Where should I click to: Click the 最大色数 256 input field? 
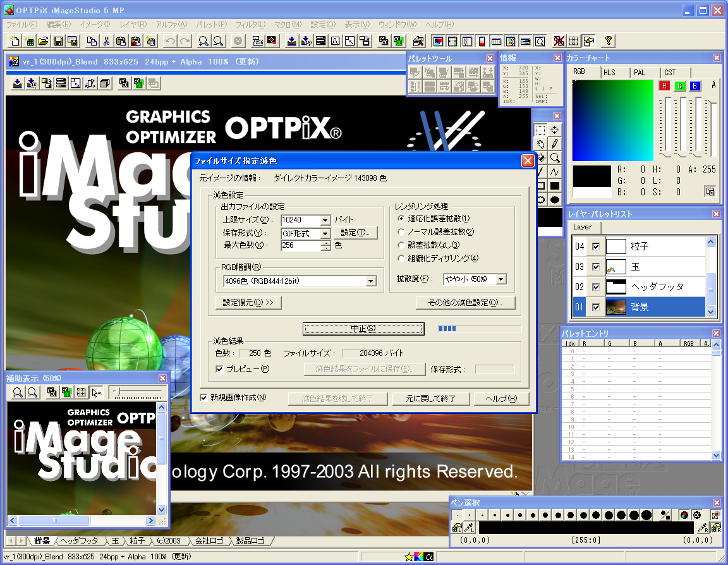[301, 245]
